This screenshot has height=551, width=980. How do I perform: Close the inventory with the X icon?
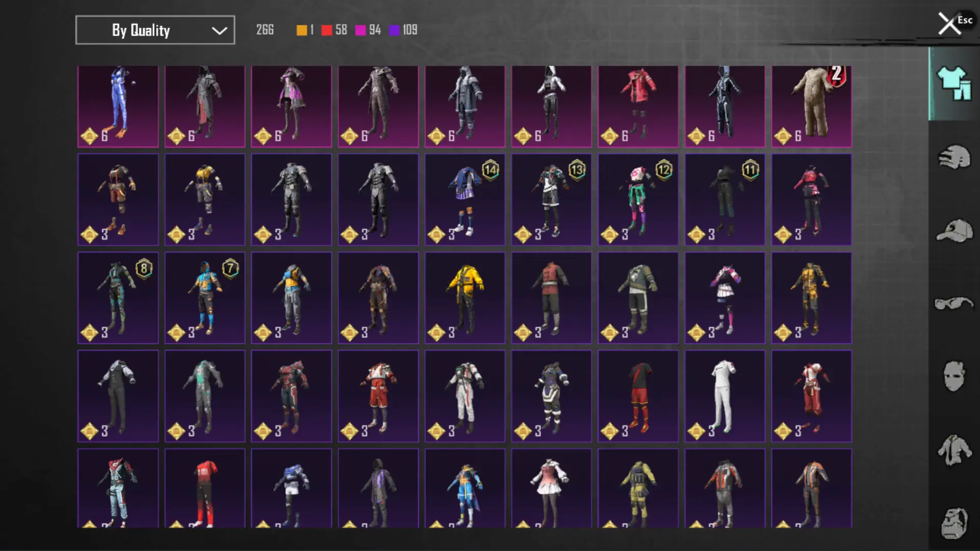(x=949, y=24)
